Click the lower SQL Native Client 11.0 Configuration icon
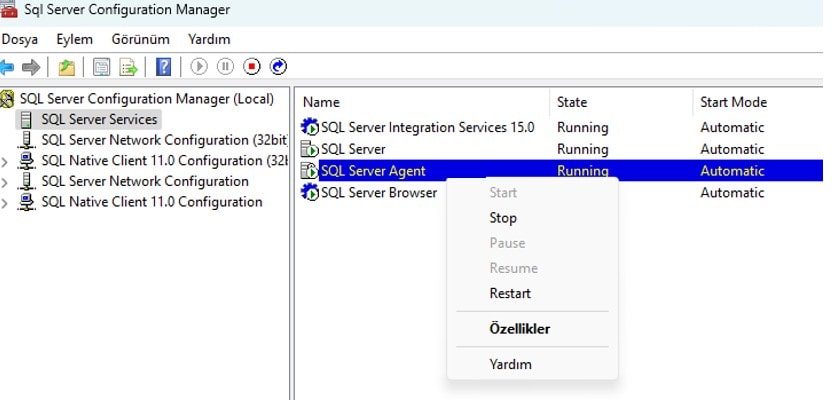837x414 pixels. click(26, 202)
